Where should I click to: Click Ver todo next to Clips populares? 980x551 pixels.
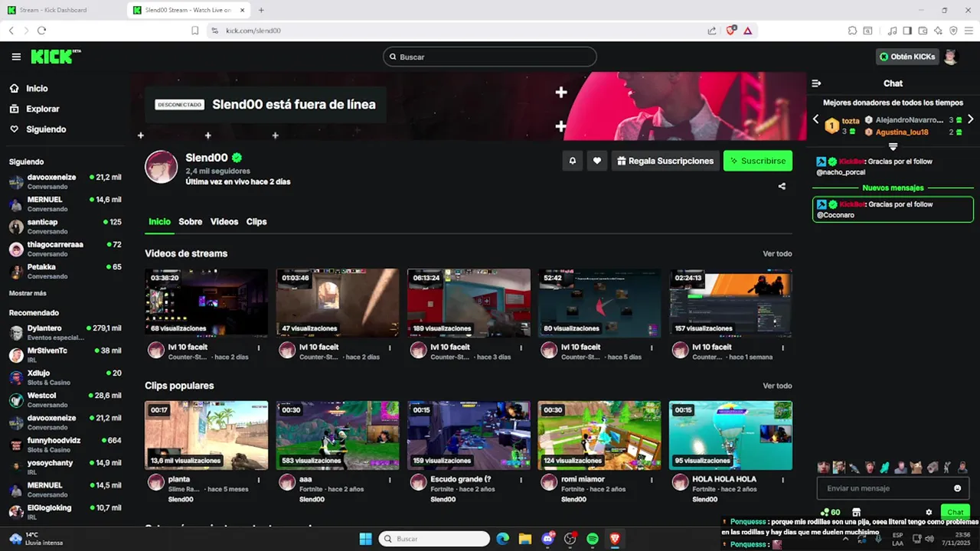point(777,386)
